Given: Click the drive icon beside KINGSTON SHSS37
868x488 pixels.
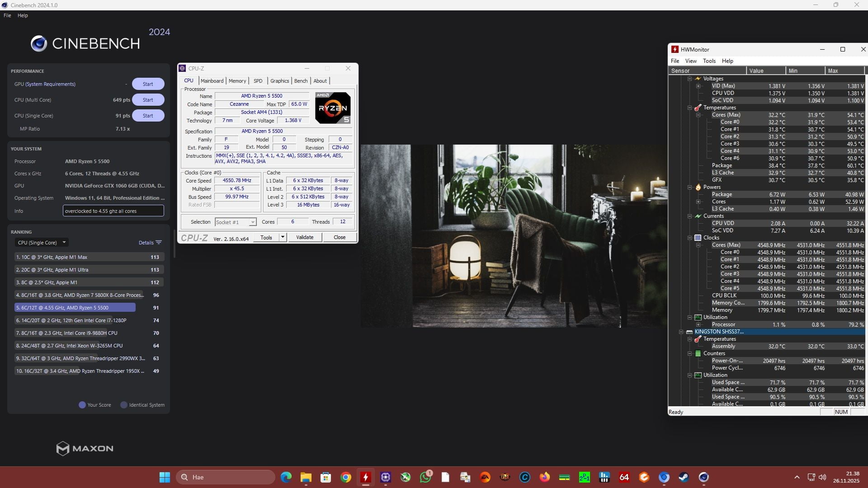Looking at the screenshot, I should coord(689,332).
